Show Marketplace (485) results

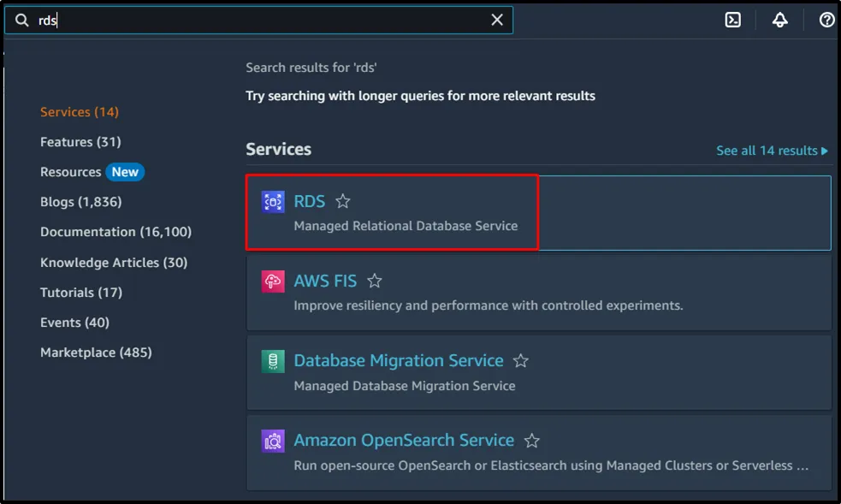click(x=96, y=353)
